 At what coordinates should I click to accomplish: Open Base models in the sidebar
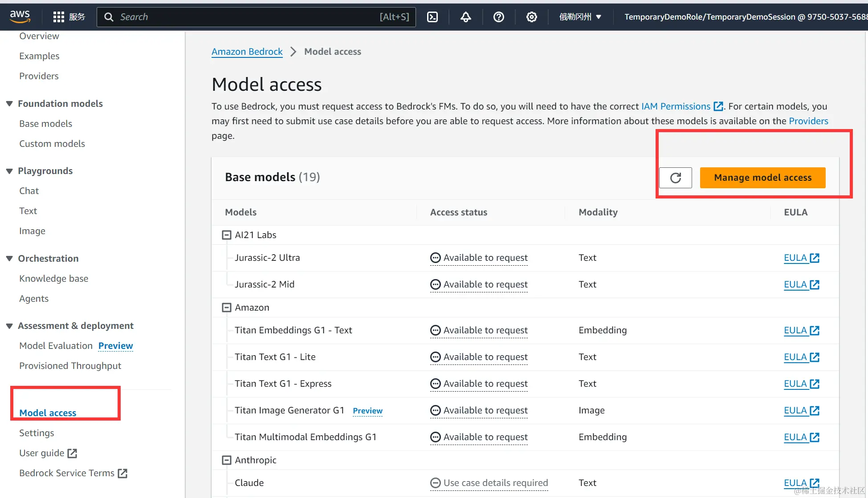point(45,124)
